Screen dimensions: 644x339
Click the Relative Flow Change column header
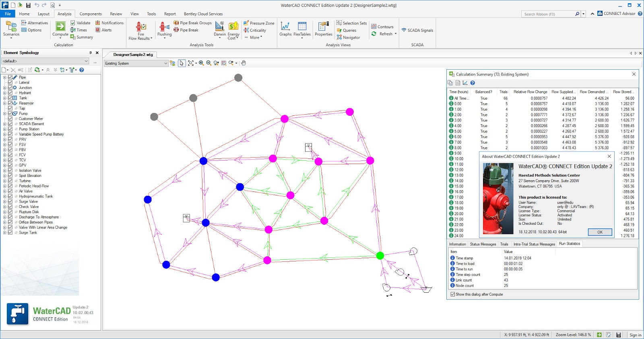click(x=530, y=92)
